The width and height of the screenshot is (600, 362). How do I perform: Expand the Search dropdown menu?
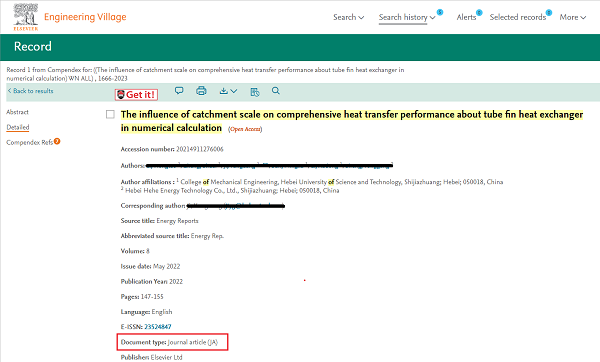point(349,17)
